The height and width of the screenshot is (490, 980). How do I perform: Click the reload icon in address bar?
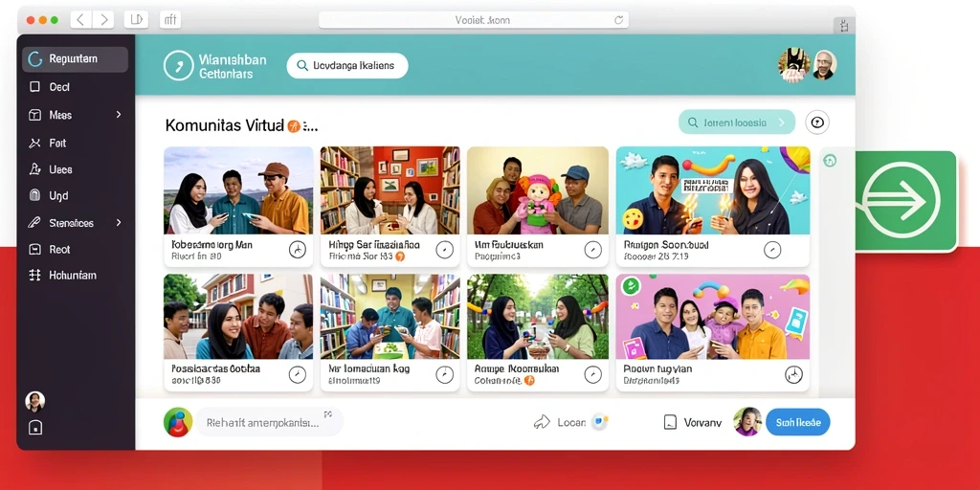coord(619,20)
